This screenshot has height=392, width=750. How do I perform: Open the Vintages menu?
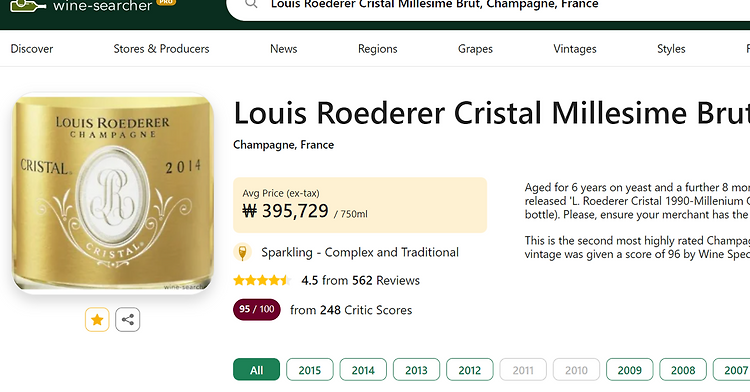tap(574, 49)
